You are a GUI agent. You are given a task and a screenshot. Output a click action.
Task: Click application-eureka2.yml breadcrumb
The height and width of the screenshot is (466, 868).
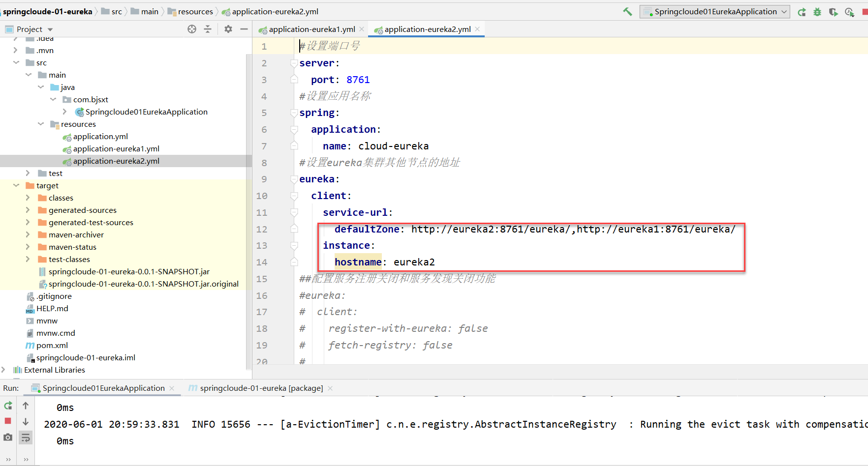pyautogui.click(x=270, y=11)
